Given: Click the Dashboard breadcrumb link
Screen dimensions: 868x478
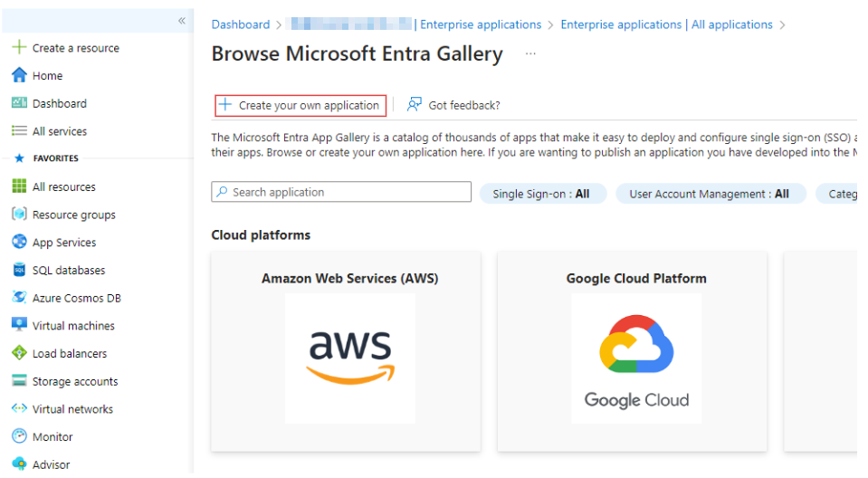Looking at the screenshot, I should click(x=240, y=24).
